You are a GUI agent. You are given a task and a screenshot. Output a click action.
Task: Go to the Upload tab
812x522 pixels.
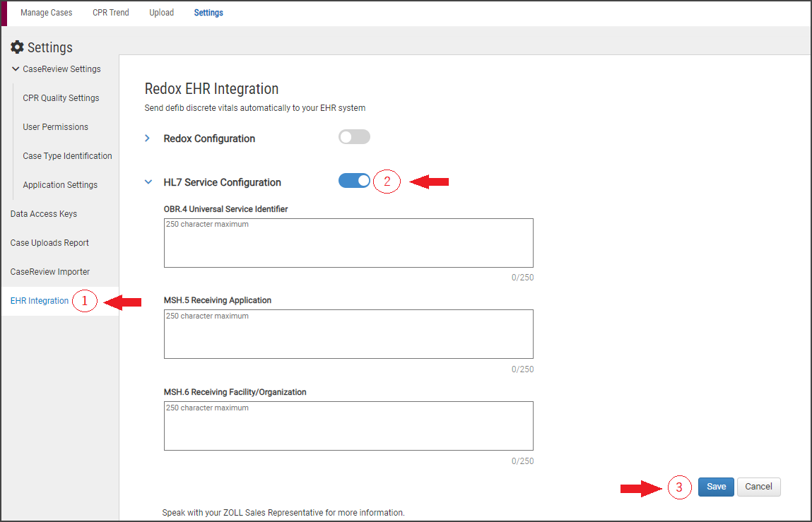coord(162,13)
